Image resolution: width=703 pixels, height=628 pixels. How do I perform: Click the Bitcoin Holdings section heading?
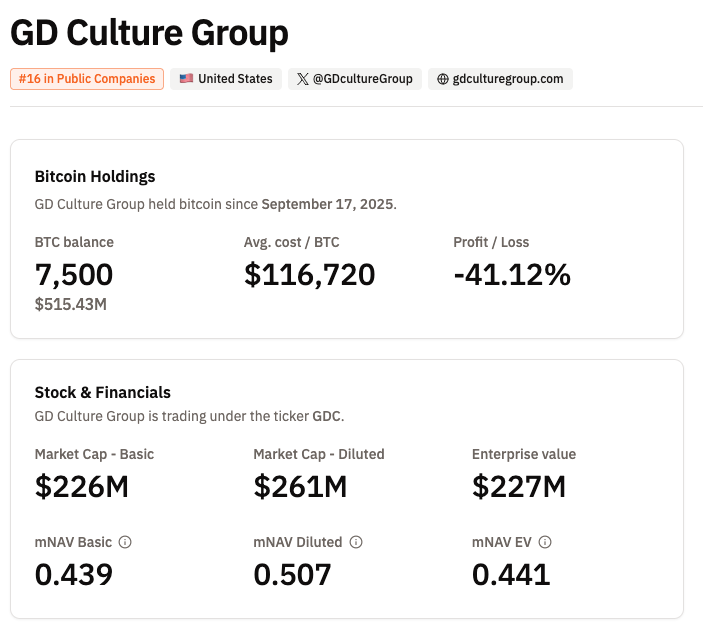(x=95, y=176)
